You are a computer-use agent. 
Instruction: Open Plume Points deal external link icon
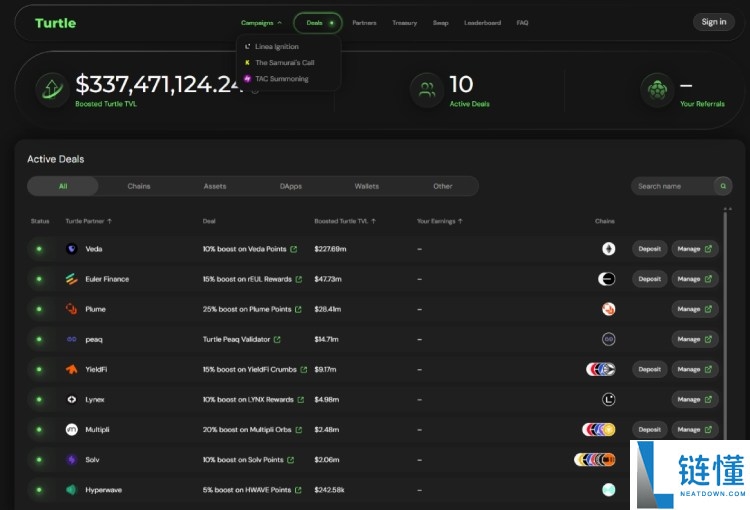[x=298, y=309]
